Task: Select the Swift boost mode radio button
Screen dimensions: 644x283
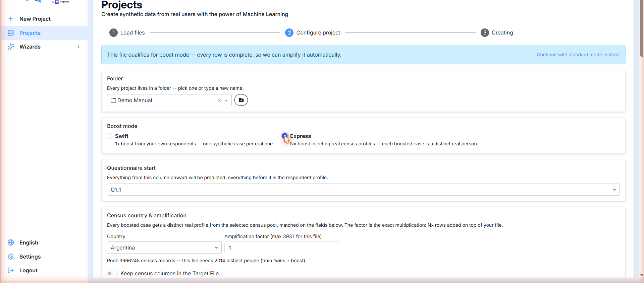Action: point(110,136)
